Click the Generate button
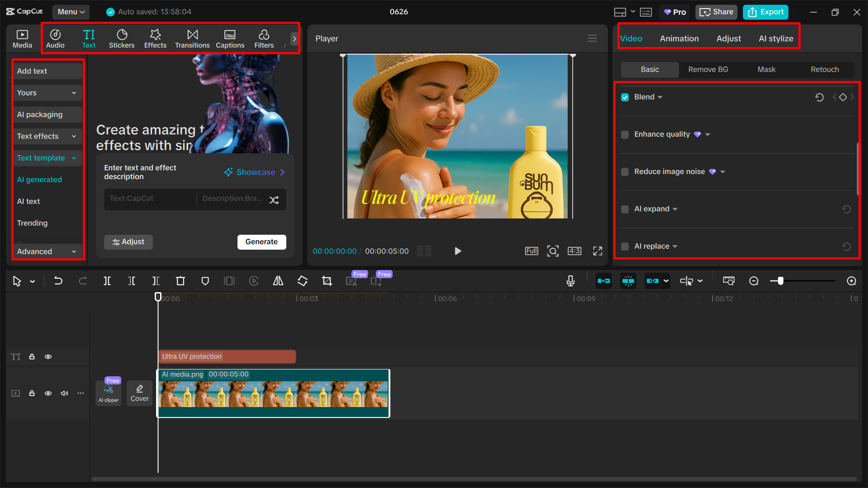The height and width of the screenshot is (488, 868). 261,242
